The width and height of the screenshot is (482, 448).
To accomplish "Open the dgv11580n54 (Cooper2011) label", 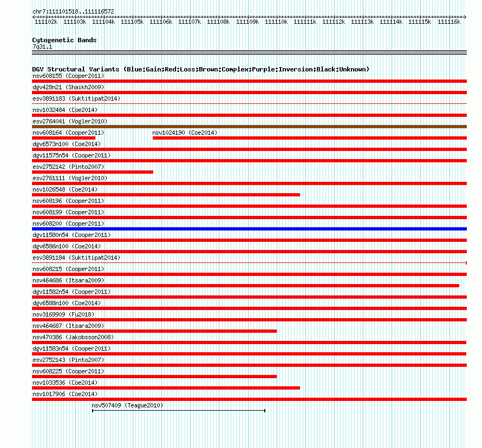I will tap(71, 235).
